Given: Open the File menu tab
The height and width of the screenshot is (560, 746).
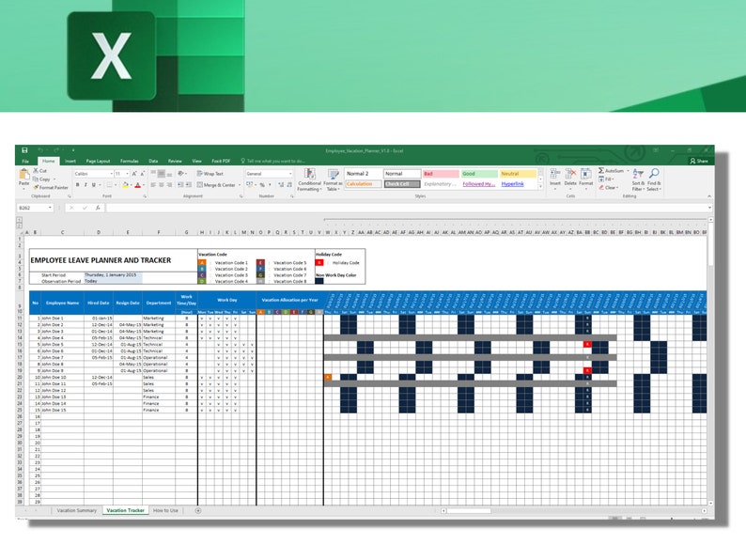Looking at the screenshot, I should (x=25, y=161).
